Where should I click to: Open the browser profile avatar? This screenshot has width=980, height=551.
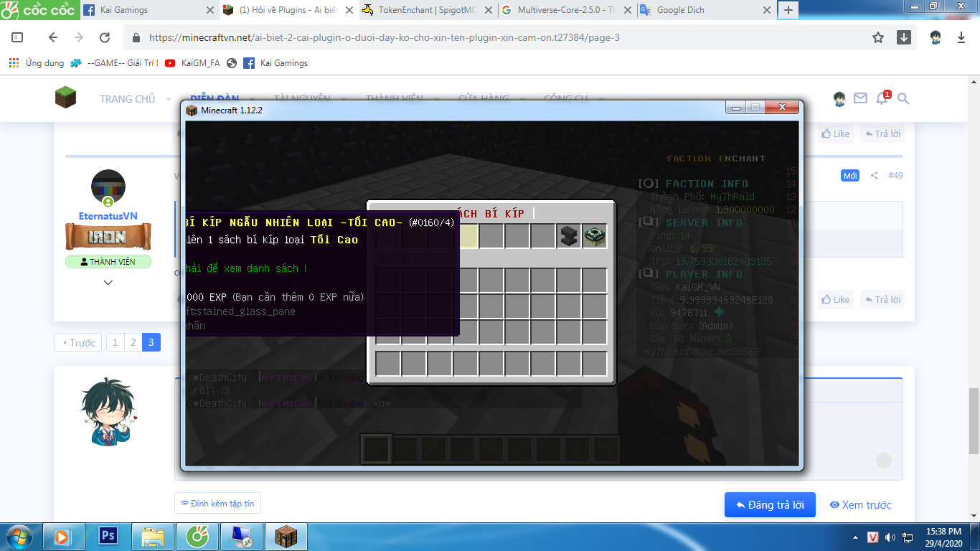(x=936, y=37)
